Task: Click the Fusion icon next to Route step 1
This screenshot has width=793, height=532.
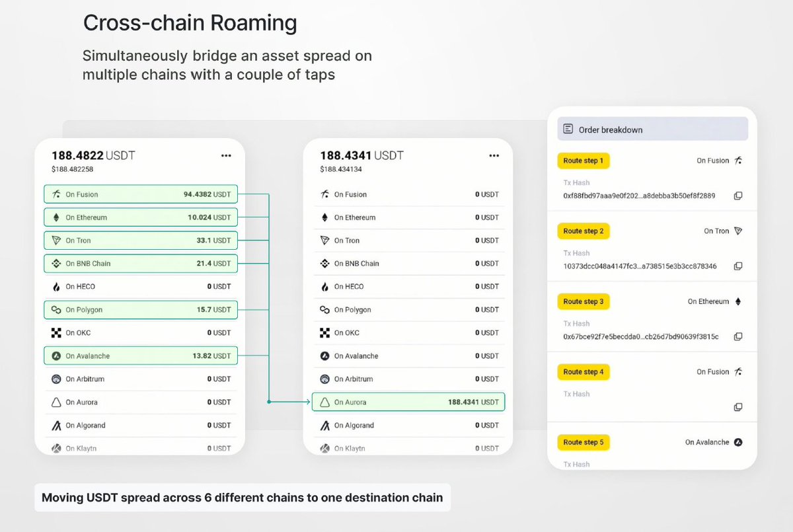Action: pos(738,161)
